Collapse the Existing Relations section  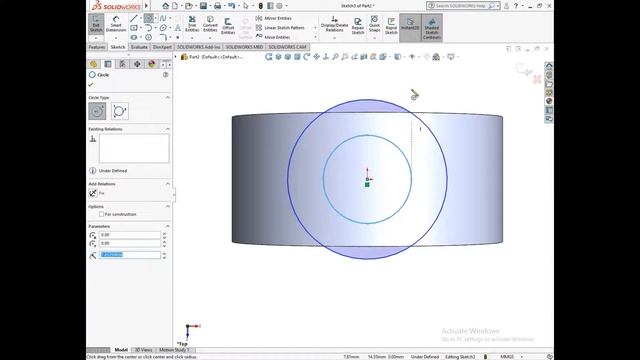coord(167,129)
